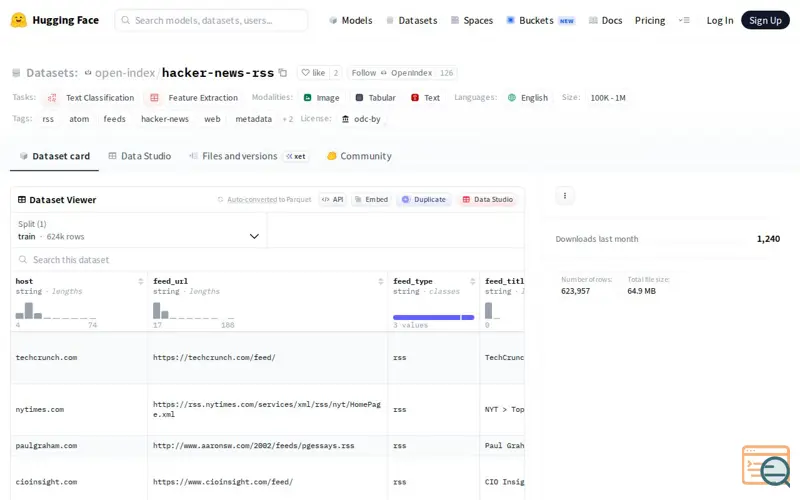Sort by the feed_url column
The width and height of the screenshot is (800, 500).
point(380,282)
